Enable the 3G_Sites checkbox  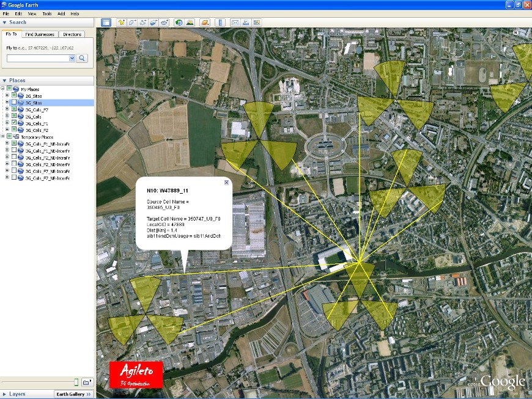tap(15, 103)
